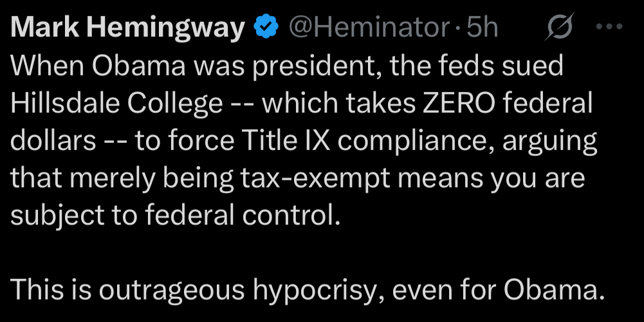Click the blue verified checkmark badge

click(266, 28)
